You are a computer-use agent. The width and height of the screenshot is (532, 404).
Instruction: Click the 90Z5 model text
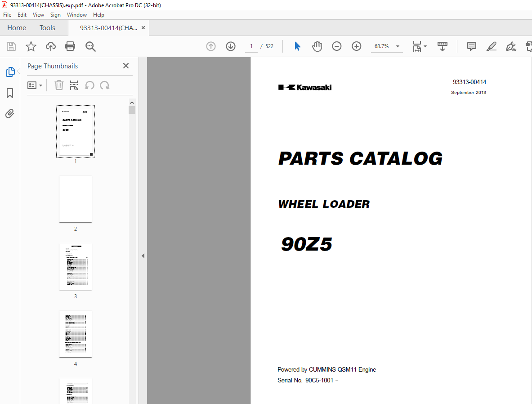306,244
